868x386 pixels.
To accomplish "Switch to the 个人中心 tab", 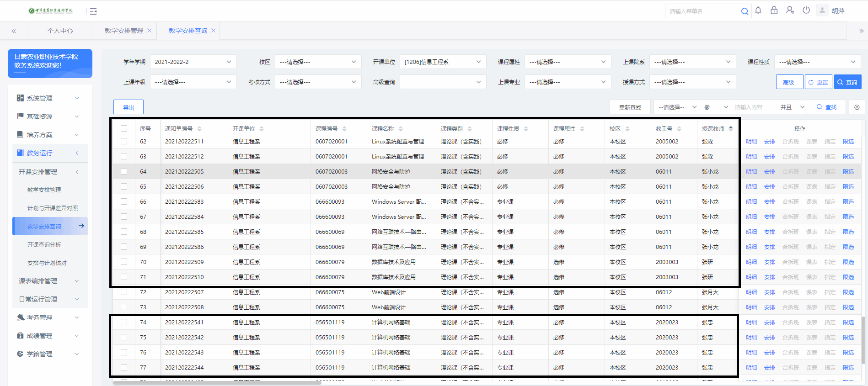I will click(60, 31).
